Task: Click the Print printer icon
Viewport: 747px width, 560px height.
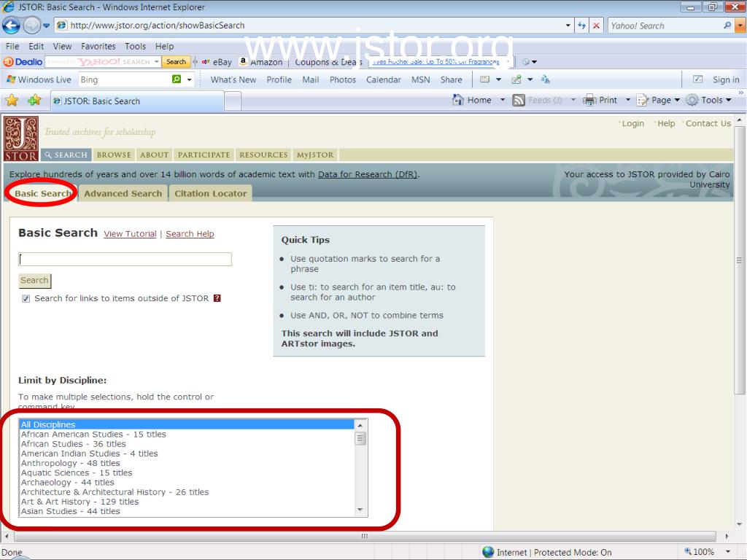Action: (x=589, y=100)
